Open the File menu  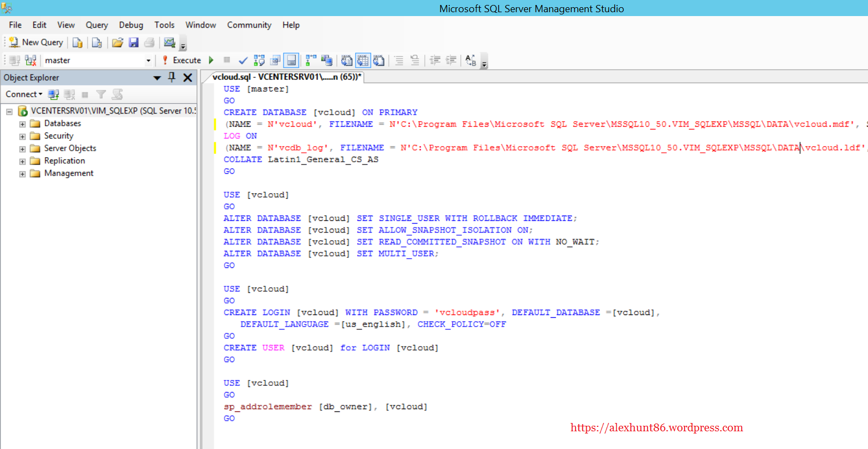[x=16, y=25]
